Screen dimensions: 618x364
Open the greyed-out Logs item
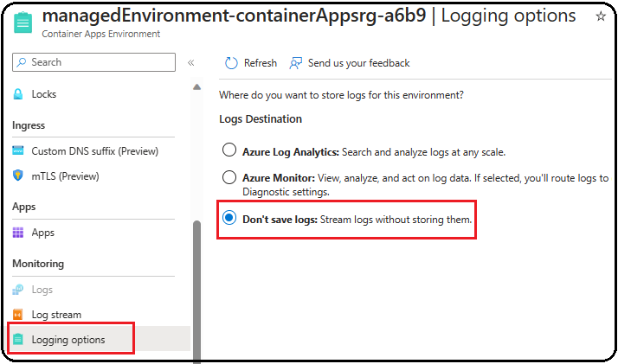[42, 290]
